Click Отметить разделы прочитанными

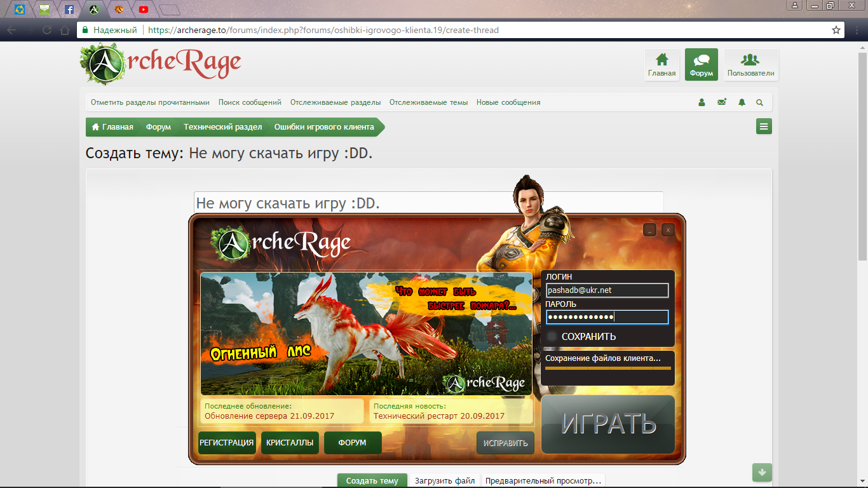pyautogui.click(x=150, y=102)
